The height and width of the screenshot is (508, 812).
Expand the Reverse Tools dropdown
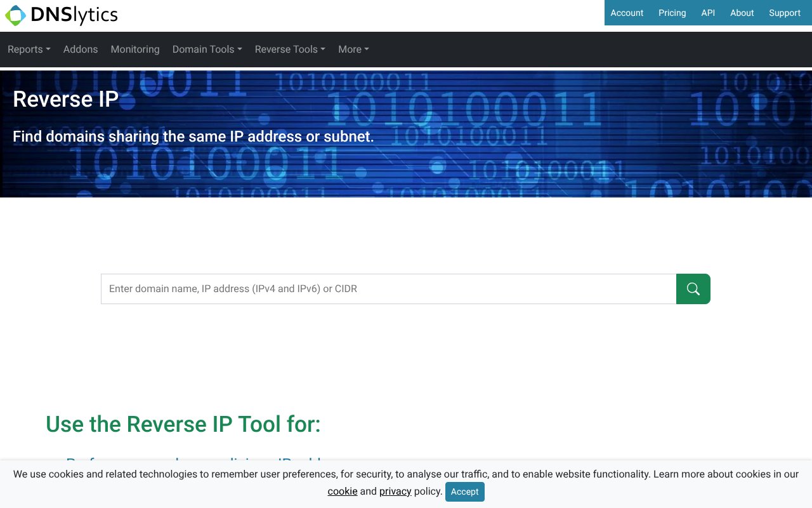(289, 49)
